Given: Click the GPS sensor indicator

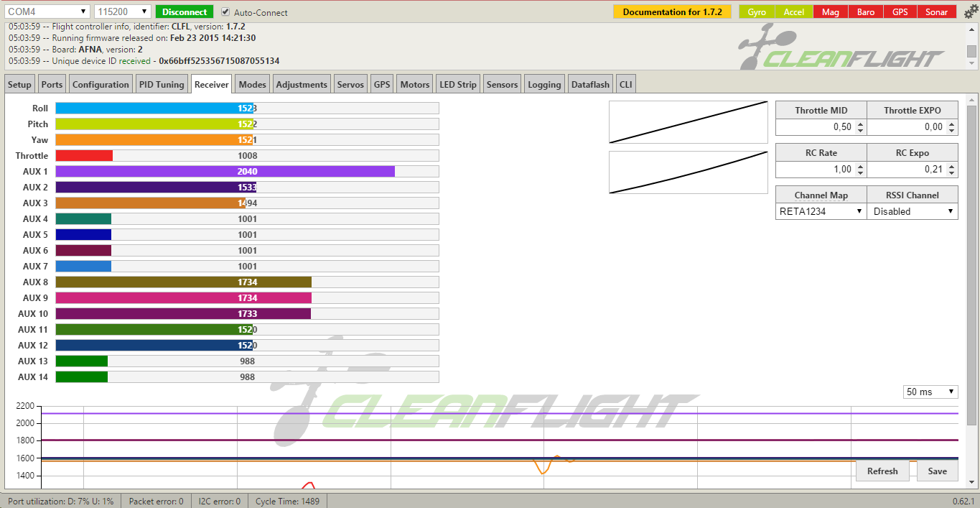Looking at the screenshot, I should point(900,12).
